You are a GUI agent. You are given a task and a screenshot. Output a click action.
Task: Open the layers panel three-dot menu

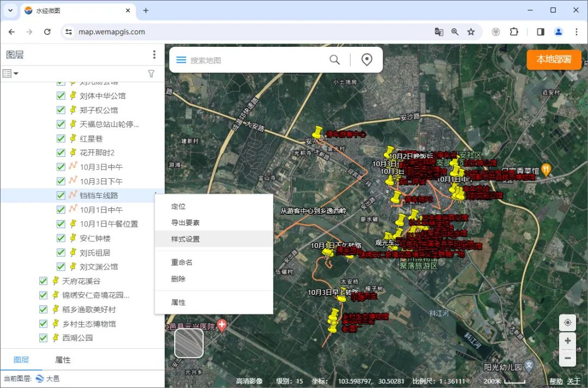point(155,55)
